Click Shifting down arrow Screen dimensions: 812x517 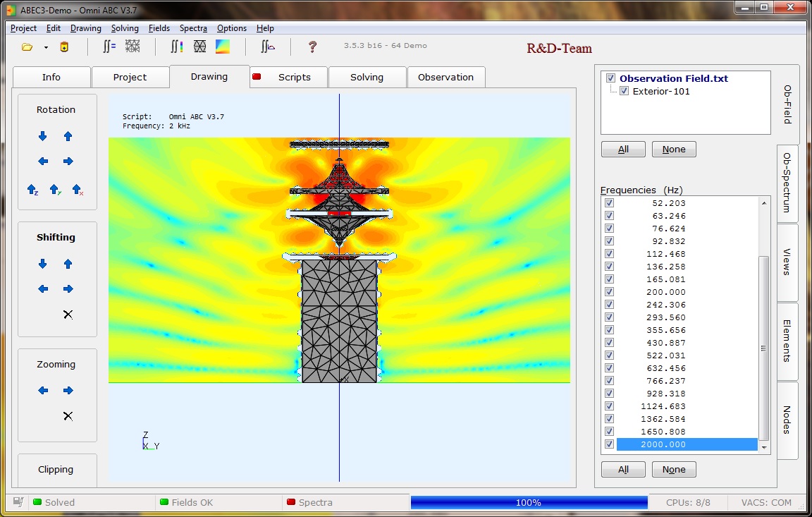click(42, 264)
